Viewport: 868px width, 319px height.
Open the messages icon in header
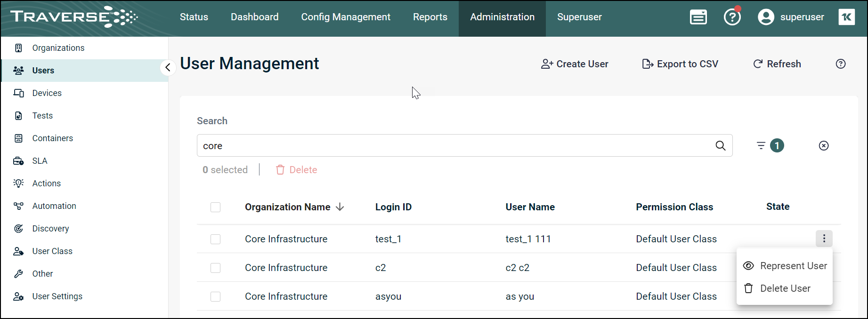[698, 17]
